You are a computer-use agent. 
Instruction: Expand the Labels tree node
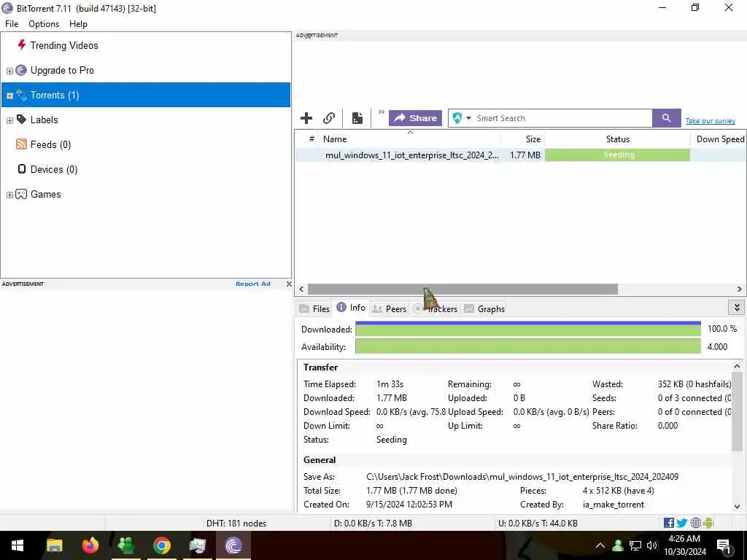pos(9,120)
